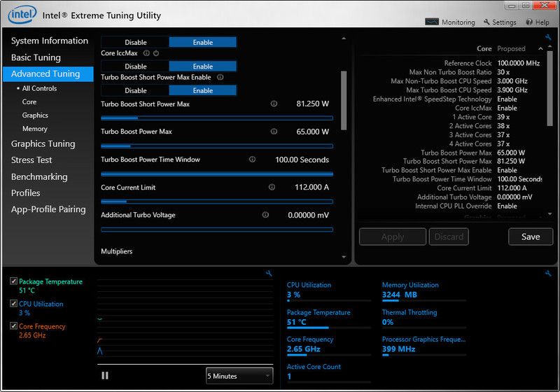
Task: Open Stress Test section
Action: (31, 160)
